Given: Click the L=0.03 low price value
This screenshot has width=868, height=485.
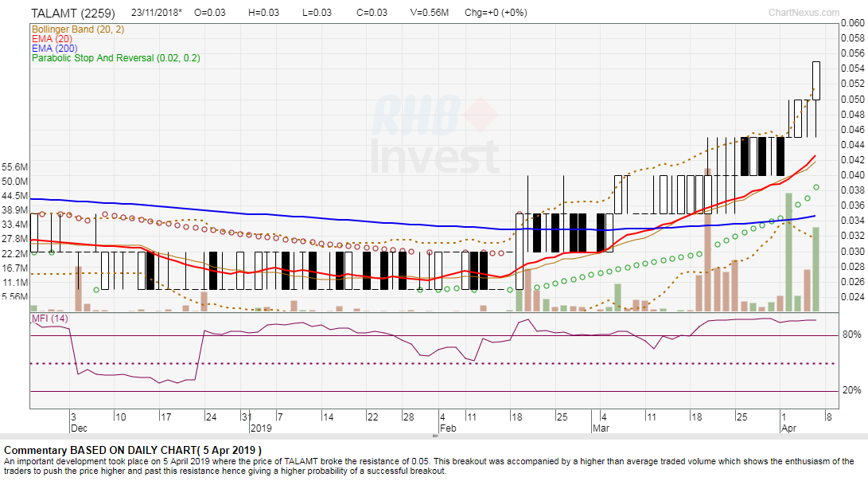Looking at the screenshot, I should coord(317,12).
